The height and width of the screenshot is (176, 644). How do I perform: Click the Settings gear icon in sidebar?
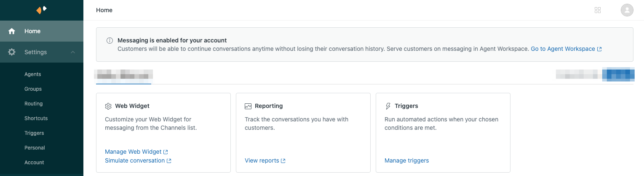(x=12, y=52)
